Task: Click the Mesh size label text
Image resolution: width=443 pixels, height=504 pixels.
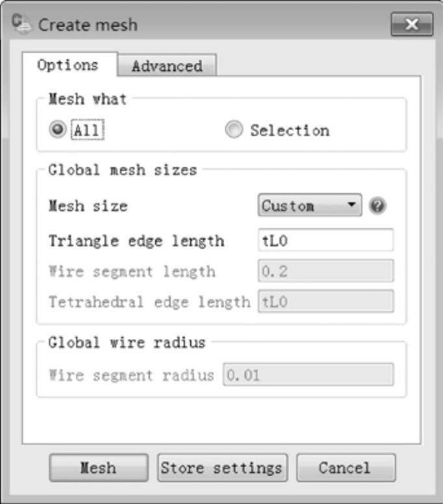Action: tap(88, 207)
